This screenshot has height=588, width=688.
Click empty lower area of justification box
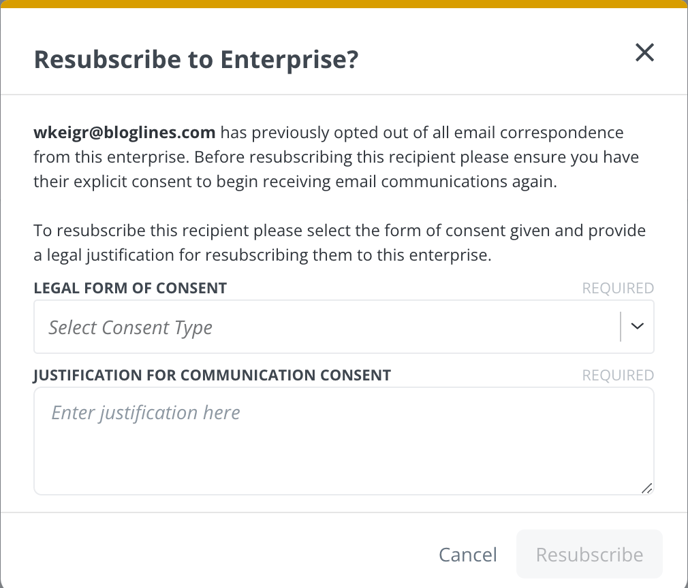click(344, 465)
